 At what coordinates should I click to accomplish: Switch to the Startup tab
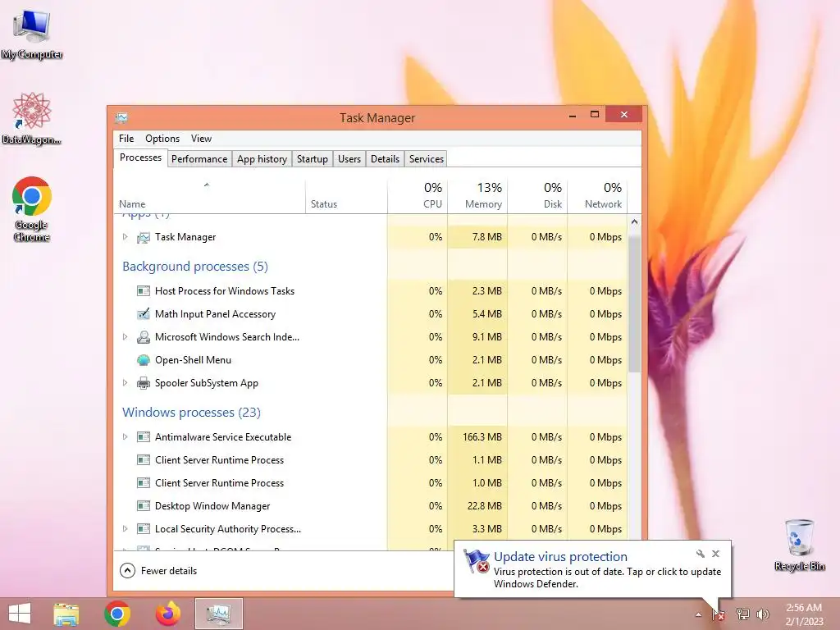313,159
